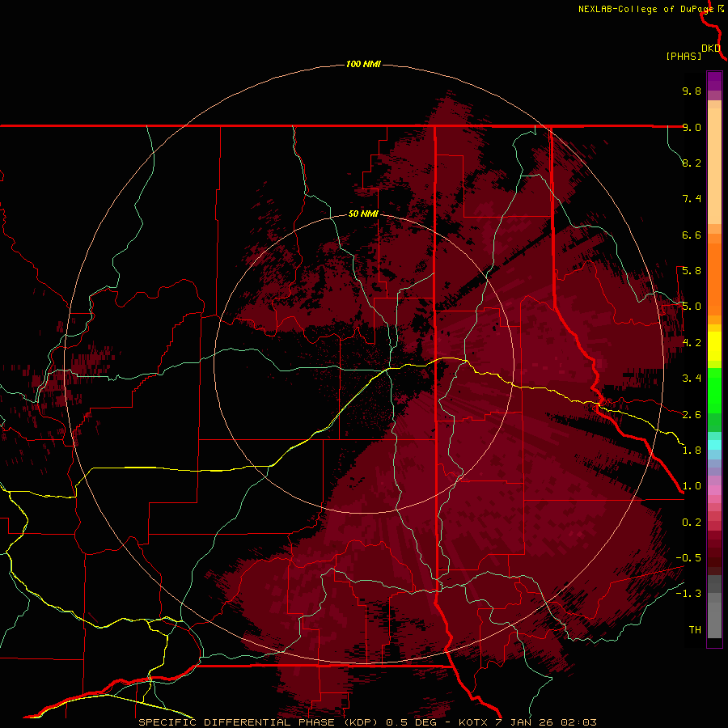This screenshot has width=728, height=728.
Task: Click the 50 NMI range ring label
Action: click(x=363, y=214)
